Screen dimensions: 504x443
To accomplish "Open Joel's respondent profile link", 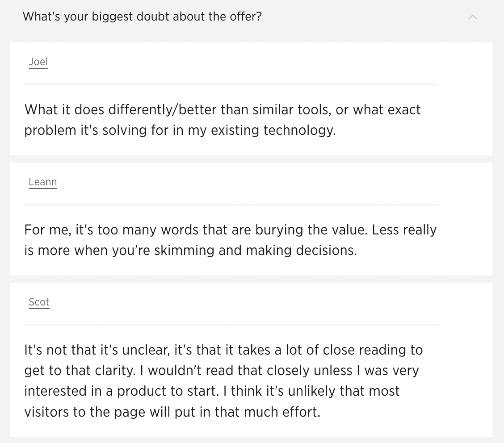I will click(38, 62).
